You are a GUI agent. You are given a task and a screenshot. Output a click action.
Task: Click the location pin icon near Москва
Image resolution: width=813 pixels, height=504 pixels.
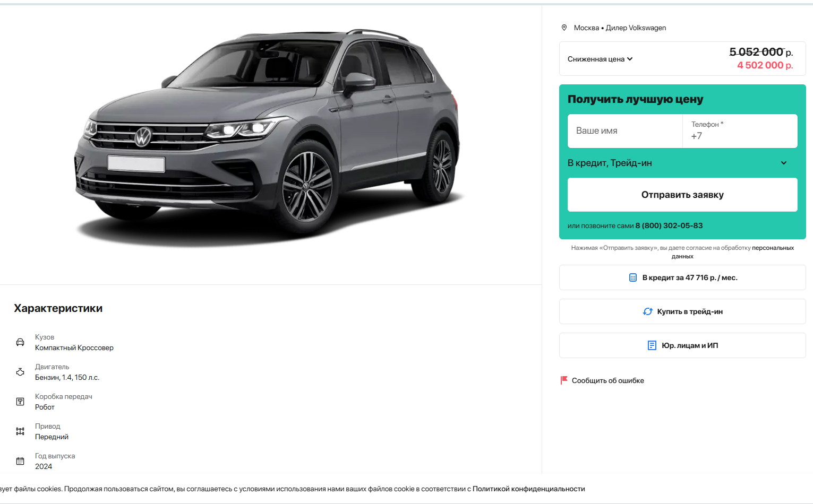pos(564,28)
